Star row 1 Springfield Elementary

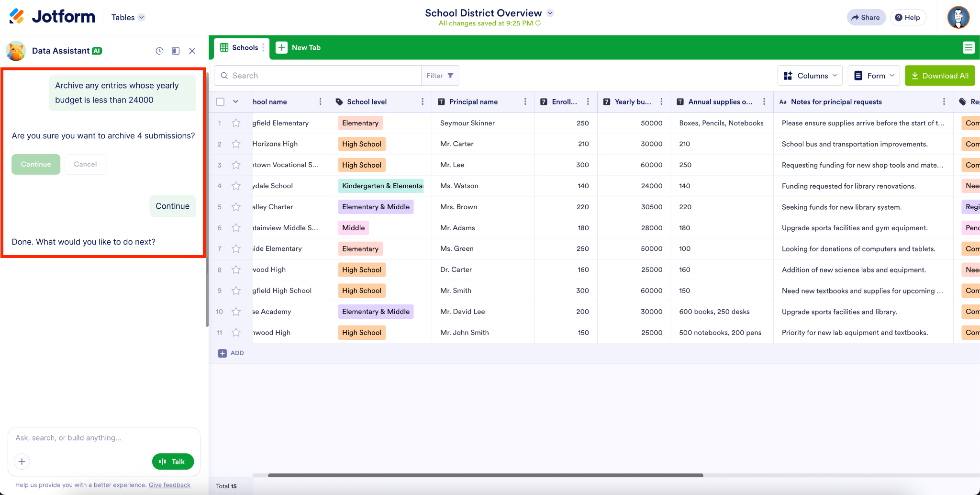[236, 123]
